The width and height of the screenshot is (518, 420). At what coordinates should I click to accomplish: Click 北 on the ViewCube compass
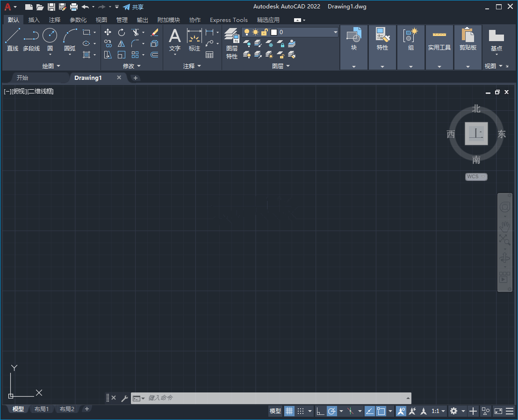pos(476,108)
